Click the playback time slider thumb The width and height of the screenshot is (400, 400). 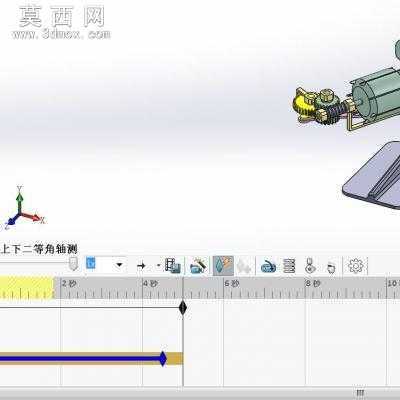pyautogui.click(x=73, y=264)
